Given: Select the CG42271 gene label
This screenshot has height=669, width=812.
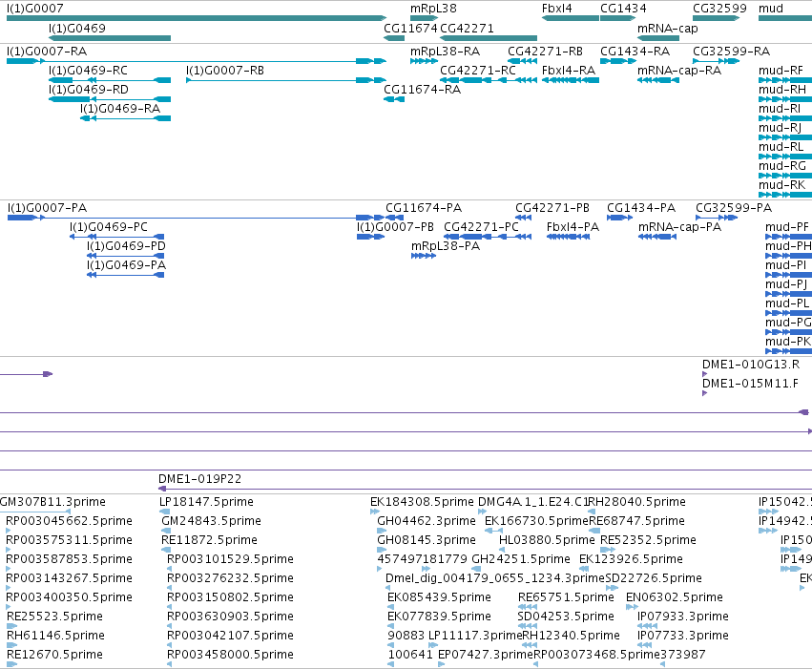Looking at the screenshot, I should [x=467, y=28].
